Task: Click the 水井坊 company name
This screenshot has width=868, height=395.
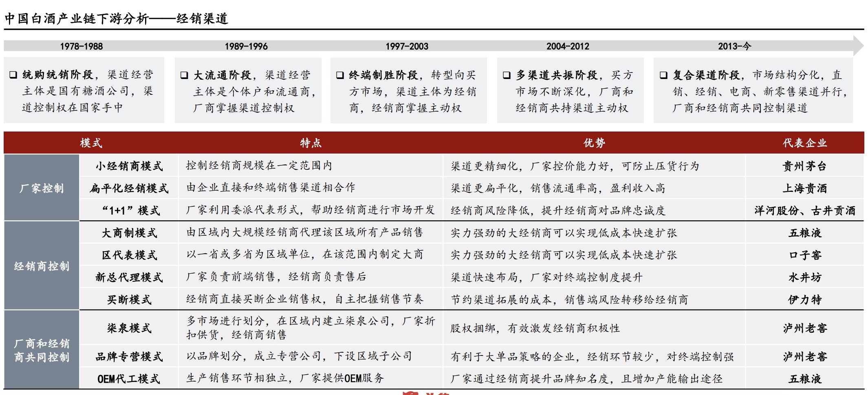Action: 804,277
